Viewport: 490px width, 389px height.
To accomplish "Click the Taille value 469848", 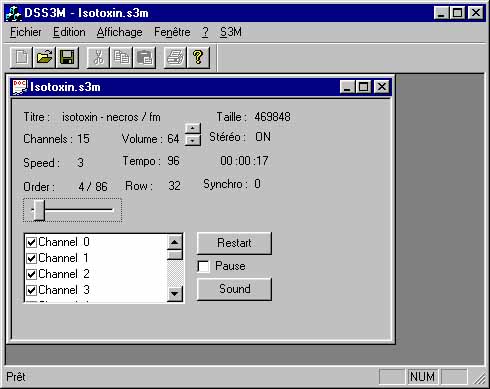I will (272, 117).
